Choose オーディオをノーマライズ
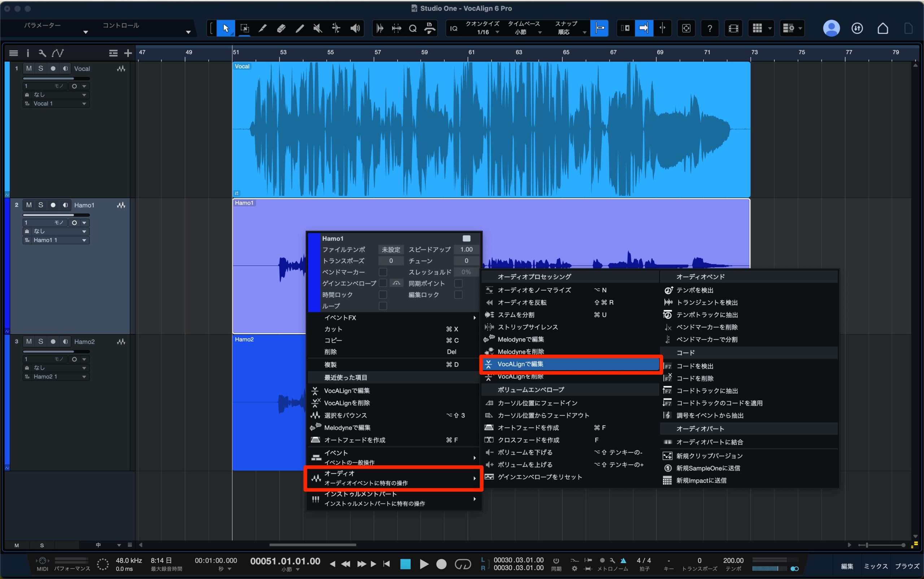The width and height of the screenshot is (924, 579). 570,290
